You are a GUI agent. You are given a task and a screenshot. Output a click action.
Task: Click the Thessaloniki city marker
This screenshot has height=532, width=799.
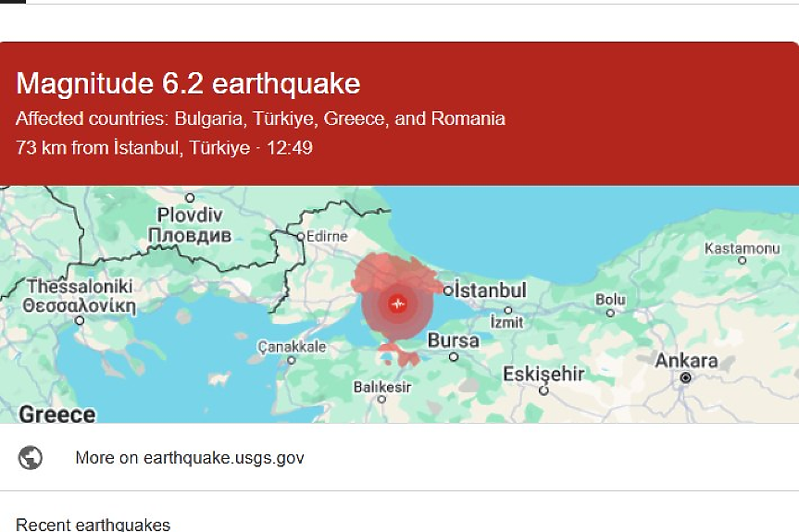pyautogui.click(x=80, y=320)
